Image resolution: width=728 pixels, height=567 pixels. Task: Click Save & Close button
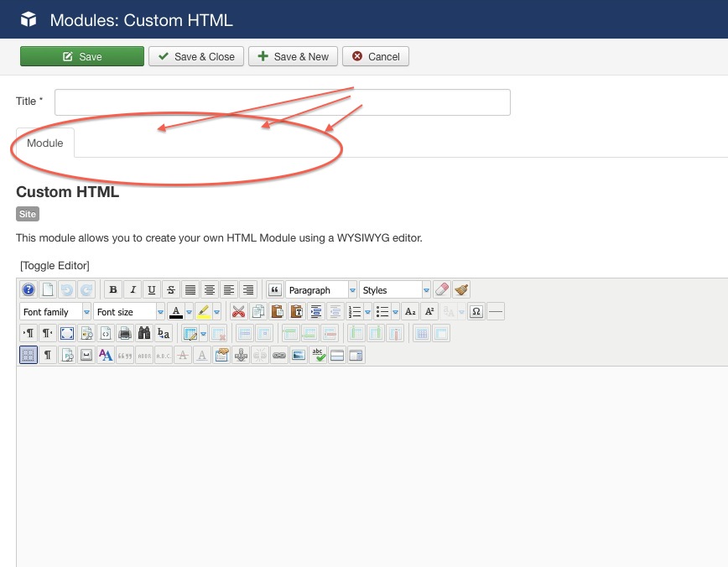(196, 56)
